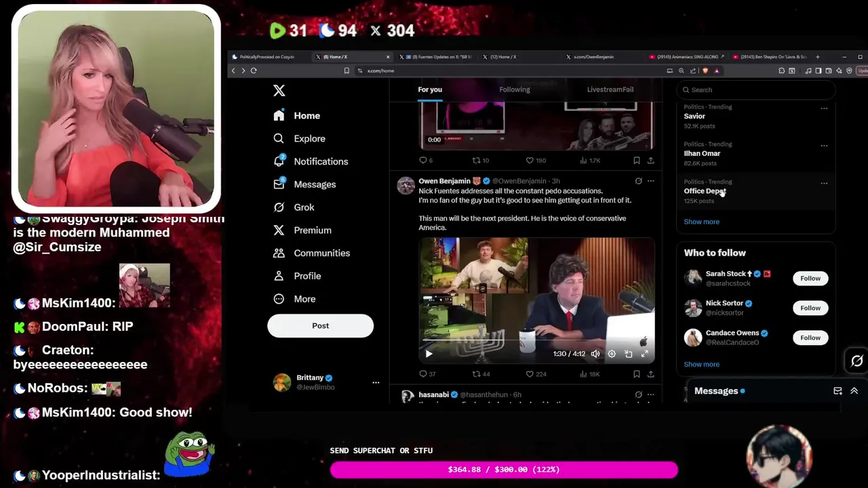868x488 pixels.
Task: Share the top post
Action: (x=651, y=161)
